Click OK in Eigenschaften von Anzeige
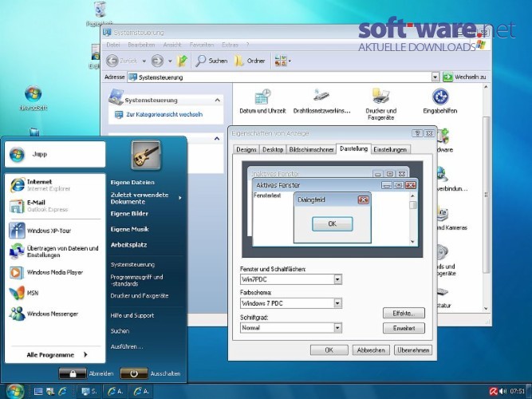The image size is (532, 399). pyautogui.click(x=329, y=350)
